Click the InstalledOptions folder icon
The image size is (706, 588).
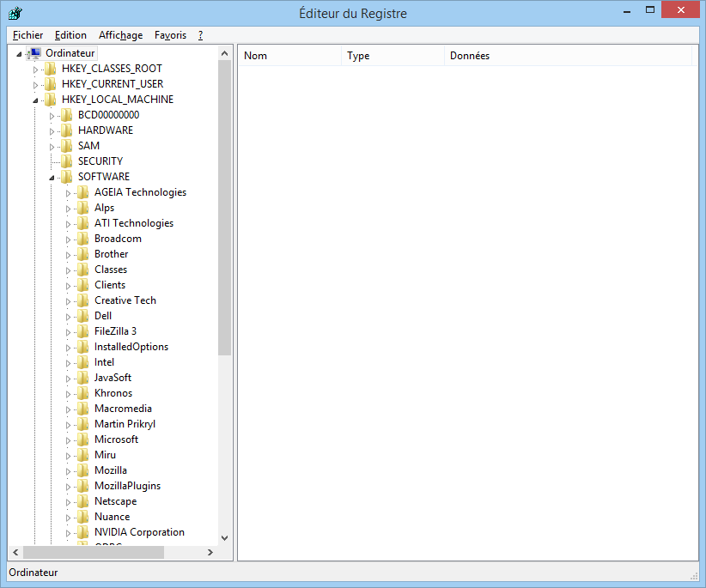[82, 347]
